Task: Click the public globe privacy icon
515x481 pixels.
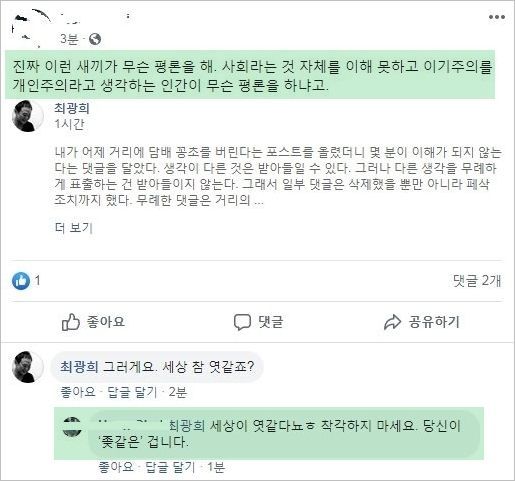Action: tap(95, 39)
